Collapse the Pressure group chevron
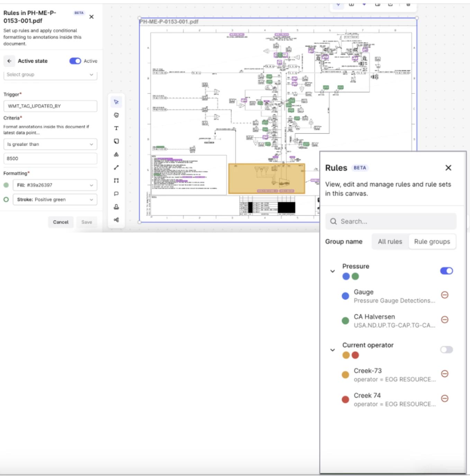 coord(333,271)
